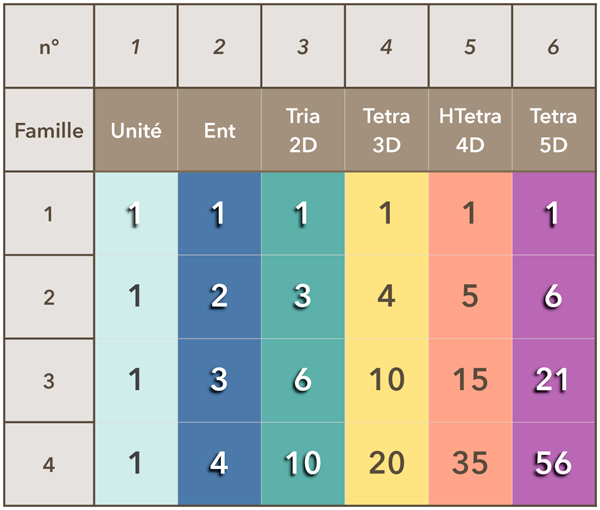Image resolution: width=600 pixels, height=510 pixels.
Task: Click the orange cell showing 35
Action: (x=470, y=463)
